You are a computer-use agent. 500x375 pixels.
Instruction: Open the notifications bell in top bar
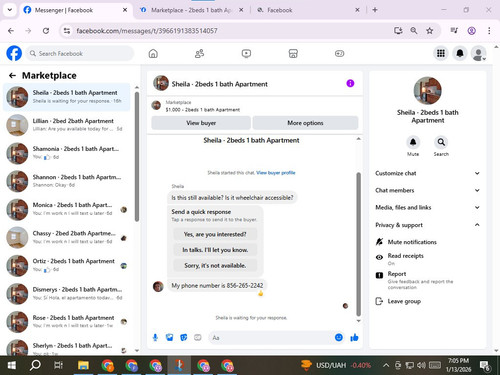[x=460, y=53]
